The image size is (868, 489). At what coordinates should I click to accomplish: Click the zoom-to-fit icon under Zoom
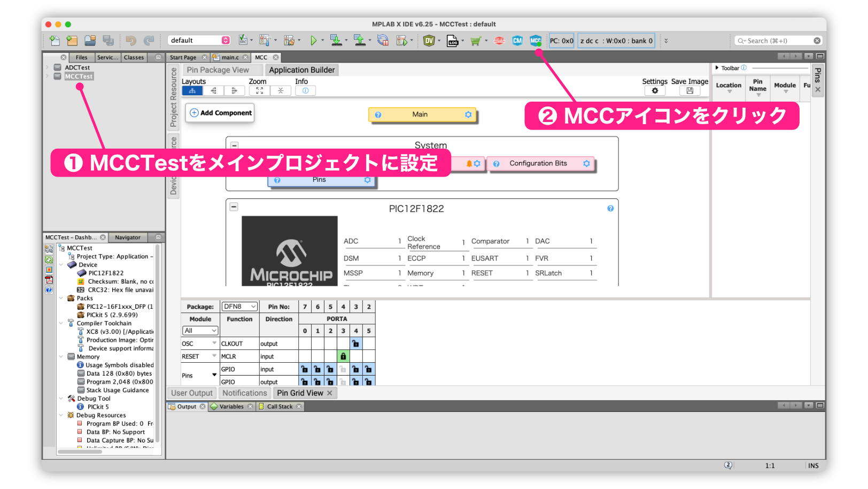pos(260,91)
